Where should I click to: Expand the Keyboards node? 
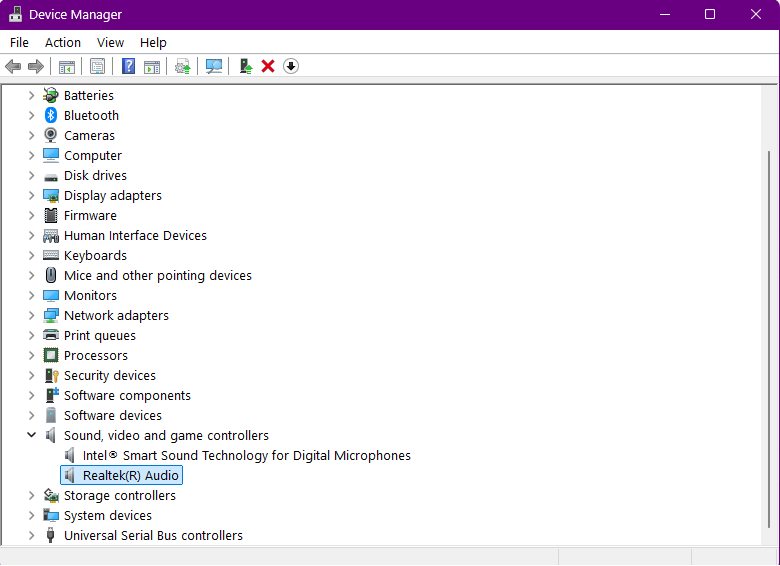pos(31,255)
